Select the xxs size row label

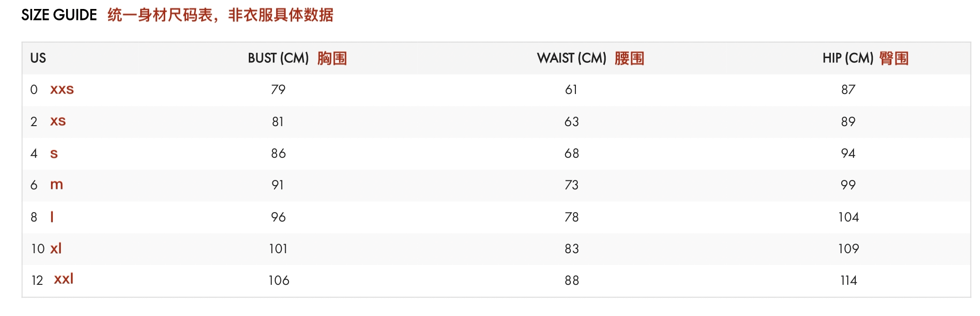[x=62, y=89]
